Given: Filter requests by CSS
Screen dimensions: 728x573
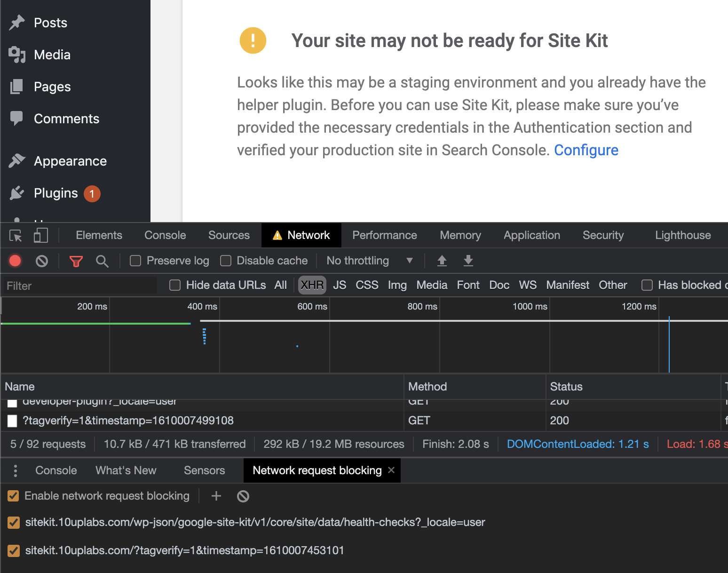Looking at the screenshot, I should (367, 285).
